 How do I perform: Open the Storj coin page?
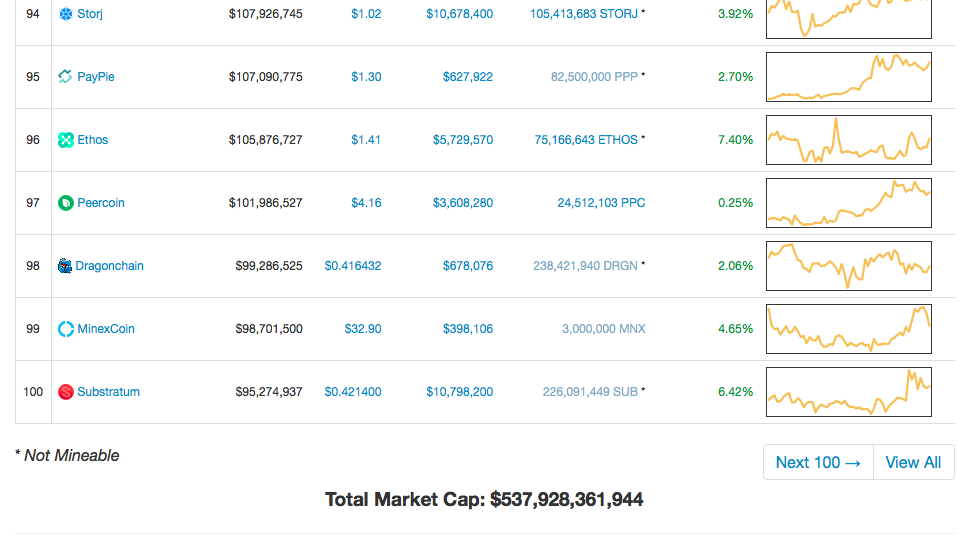(x=90, y=14)
